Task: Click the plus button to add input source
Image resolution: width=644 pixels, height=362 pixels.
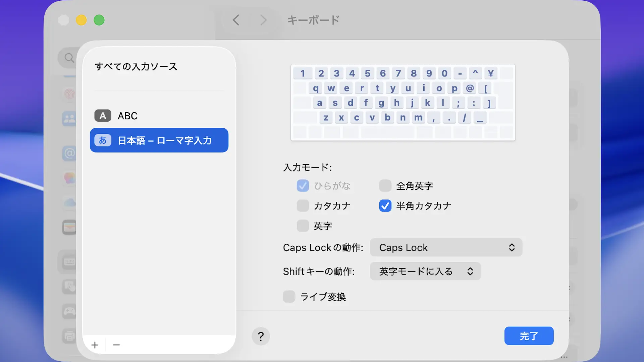Action: (x=95, y=345)
